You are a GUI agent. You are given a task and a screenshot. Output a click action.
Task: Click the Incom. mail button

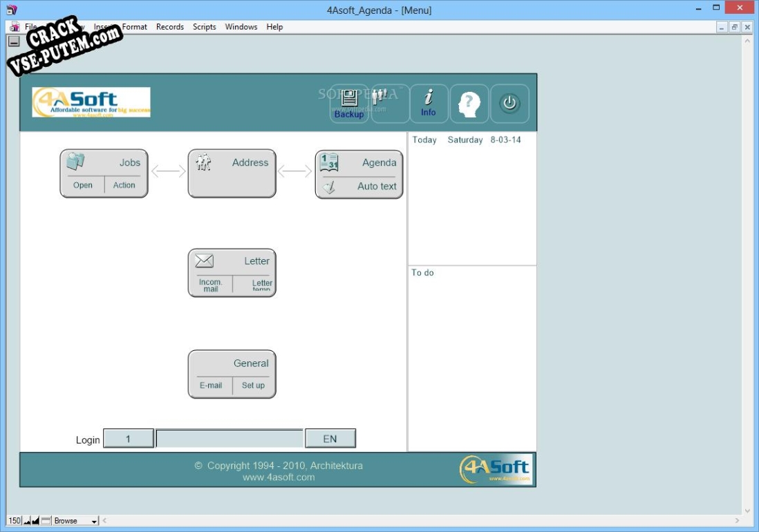point(210,285)
